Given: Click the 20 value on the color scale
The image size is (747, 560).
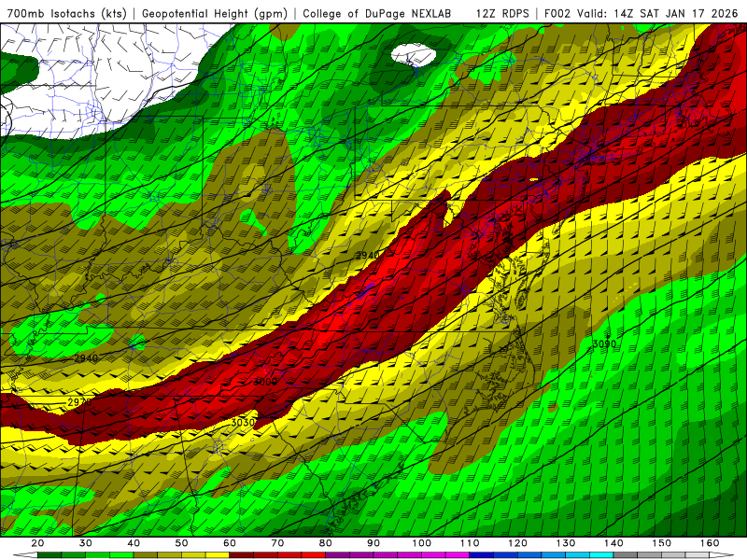Looking at the screenshot, I should point(37,543).
